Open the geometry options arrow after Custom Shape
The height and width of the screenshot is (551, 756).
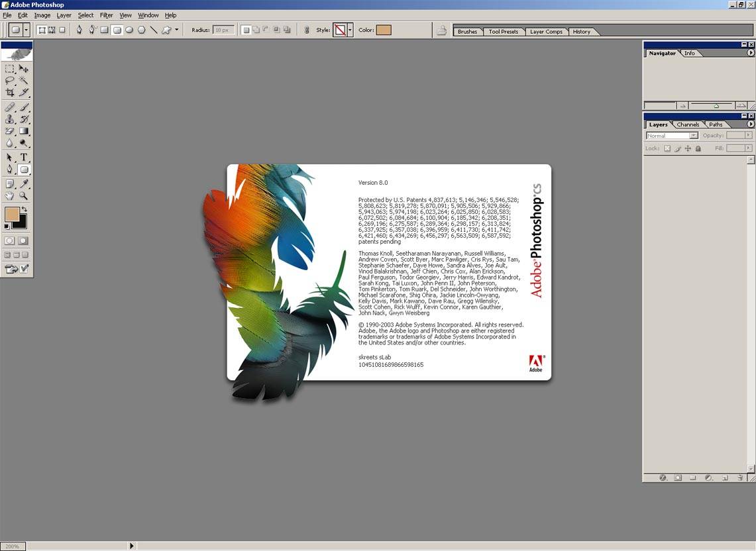177,30
